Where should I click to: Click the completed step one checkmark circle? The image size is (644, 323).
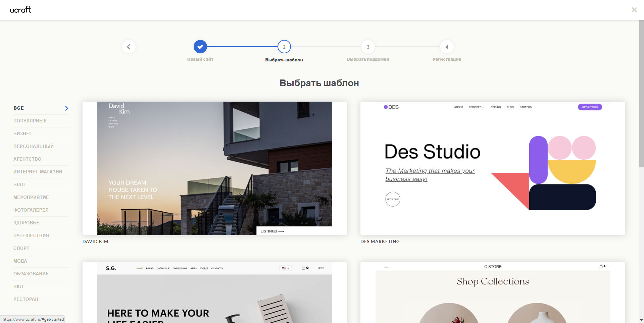click(x=200, y=47)
